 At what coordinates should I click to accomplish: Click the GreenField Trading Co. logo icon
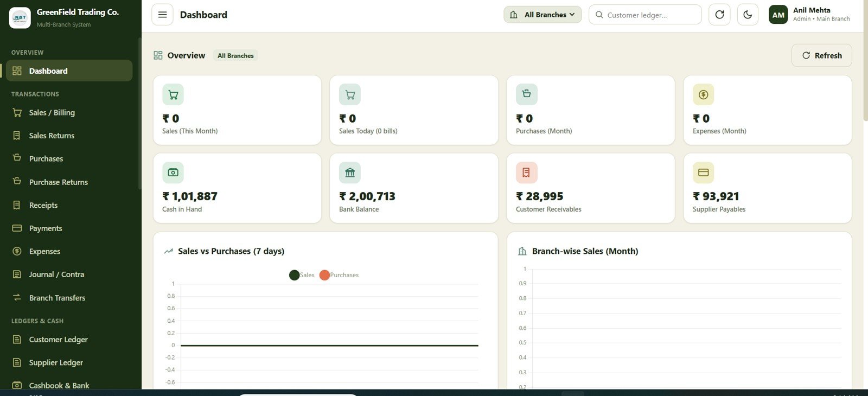(20, 18)
